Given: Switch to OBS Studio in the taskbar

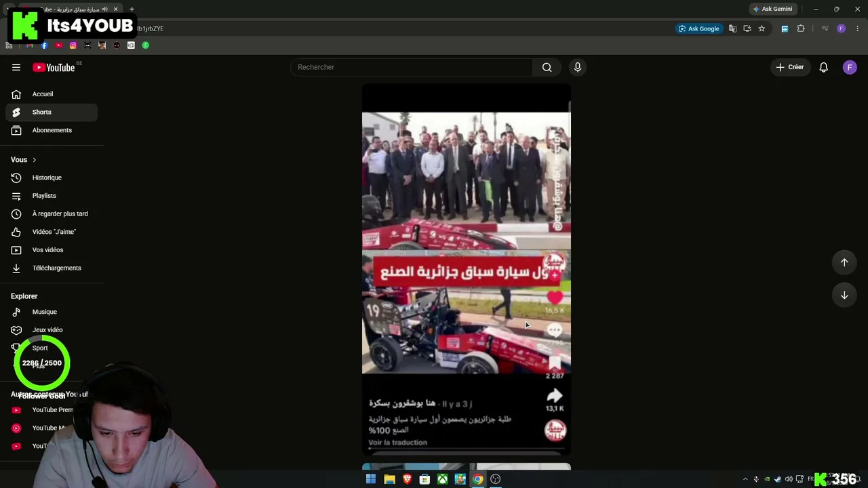Looking at the screenshot, I should coord(496,479).
